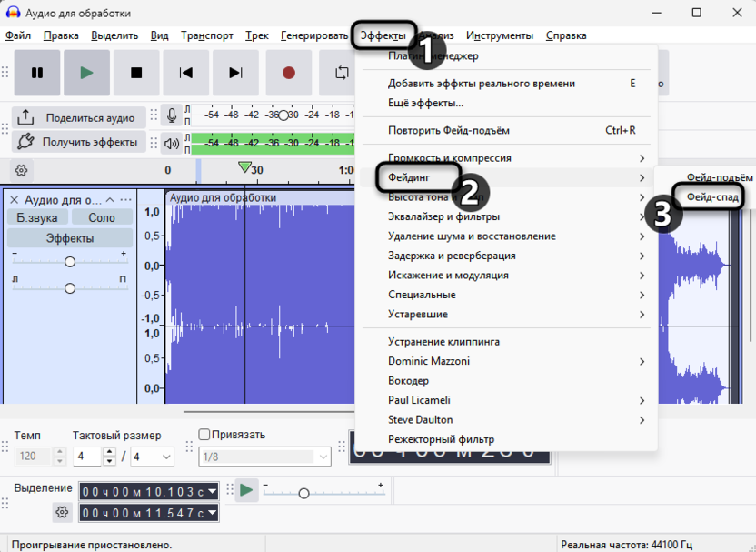Toggle the Б.звука mute button on track
The width and height of the screenshot is (756, 552).
point(37,217)
